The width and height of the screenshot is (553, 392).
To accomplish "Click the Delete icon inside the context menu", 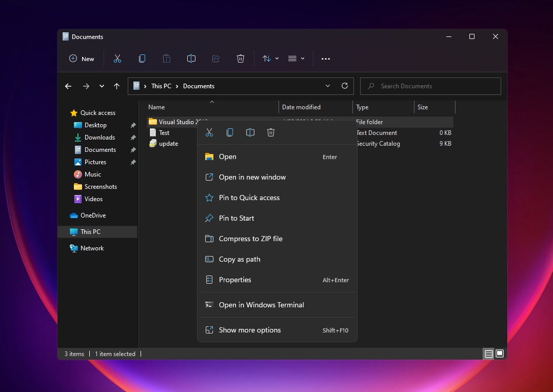I will point(271,132).
